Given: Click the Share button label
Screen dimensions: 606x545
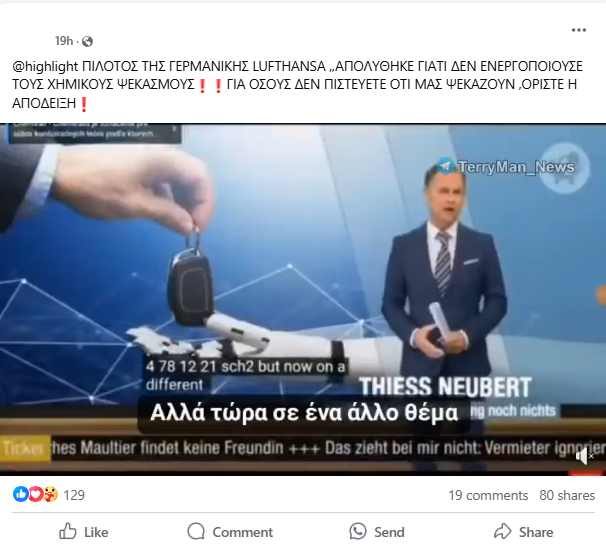Looking at the screenshot, I should [536, 532].
